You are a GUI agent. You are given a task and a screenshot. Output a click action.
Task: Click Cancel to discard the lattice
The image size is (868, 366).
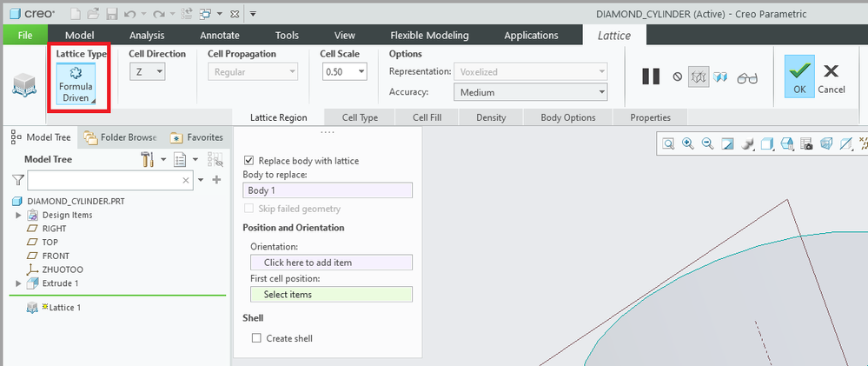pyautogui.click(x=831, y=77)
